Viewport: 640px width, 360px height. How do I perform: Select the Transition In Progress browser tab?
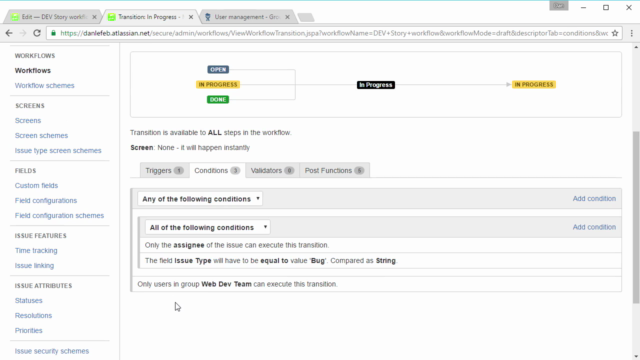click(149, 17)
